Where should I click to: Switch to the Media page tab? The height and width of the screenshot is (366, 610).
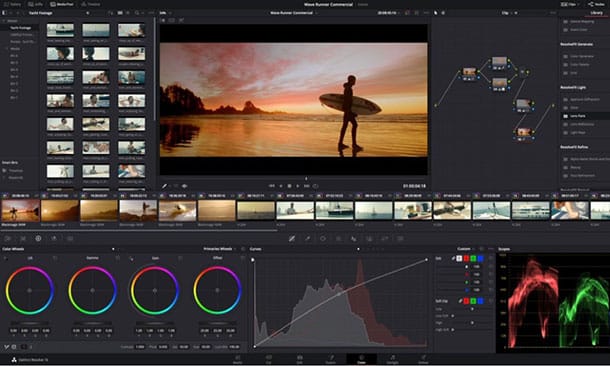coord(237,359)
